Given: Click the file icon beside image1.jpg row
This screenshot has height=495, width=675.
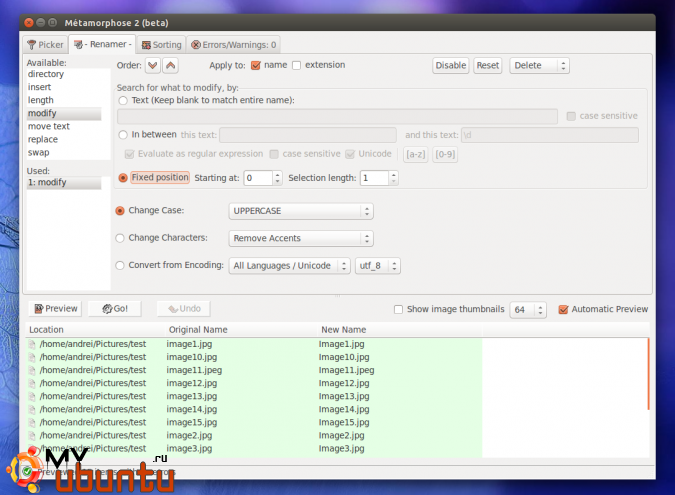Looking at the screenshot, I should click(32, 344).
